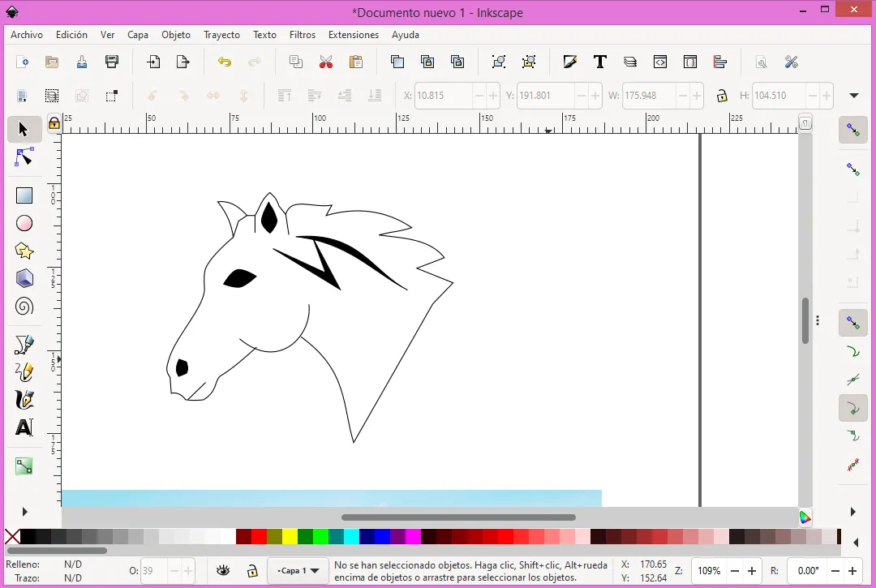This screenshot has width=876, height=588.
Task: Select the node editing tool
Action: pyautogui.click(x=24, y=157)
